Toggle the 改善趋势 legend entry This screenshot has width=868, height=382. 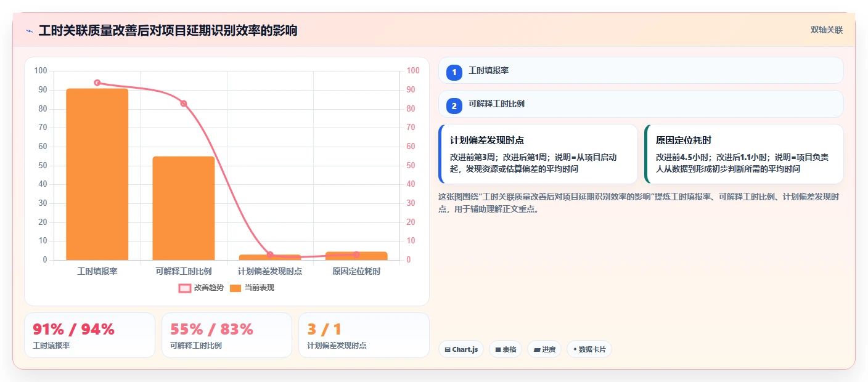pos(202,288)
